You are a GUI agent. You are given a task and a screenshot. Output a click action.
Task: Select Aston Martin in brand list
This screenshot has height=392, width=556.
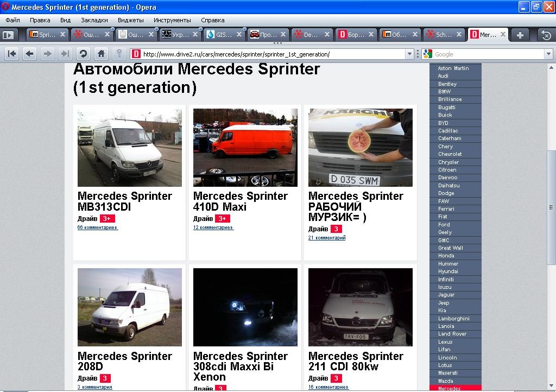(456, 68)
